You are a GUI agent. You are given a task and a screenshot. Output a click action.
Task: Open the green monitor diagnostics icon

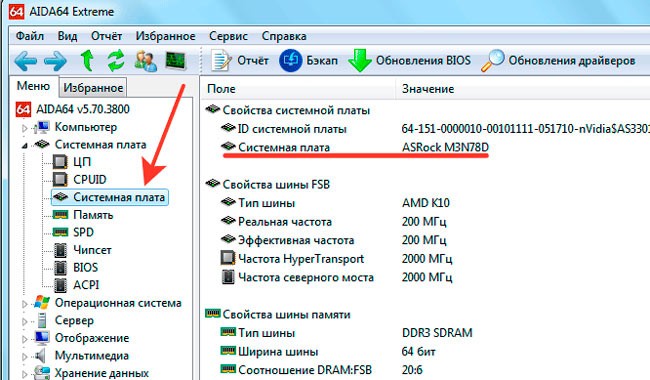click(175, 61)
